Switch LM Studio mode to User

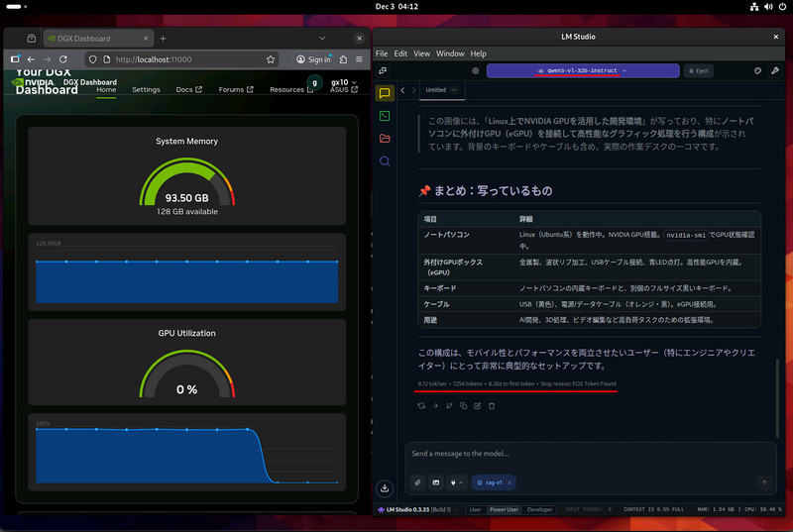[475, 510]
